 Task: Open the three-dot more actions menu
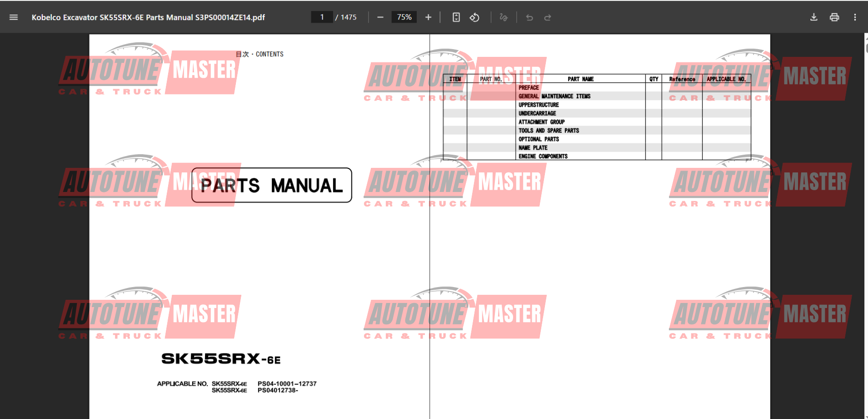[855, 17]
